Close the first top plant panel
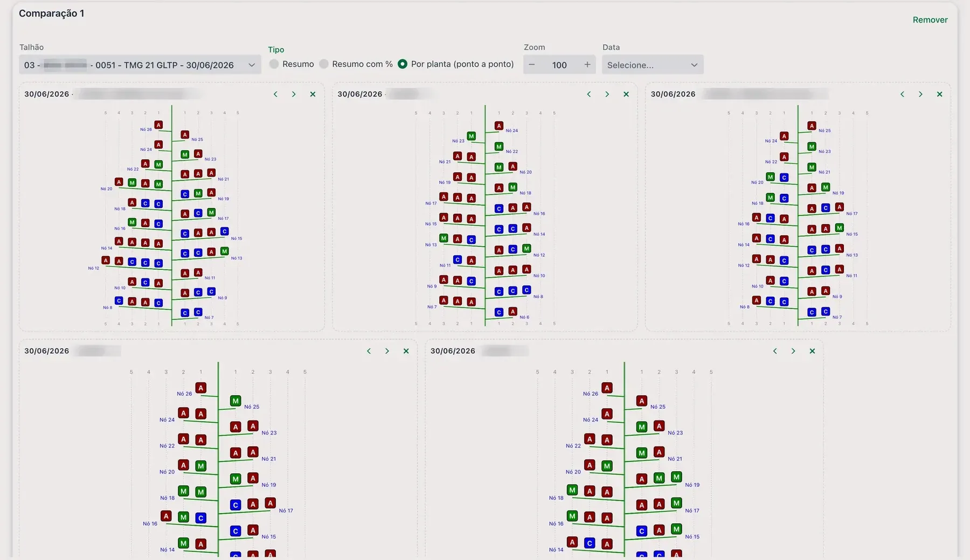970x560 pixels. tap(313, 94)
